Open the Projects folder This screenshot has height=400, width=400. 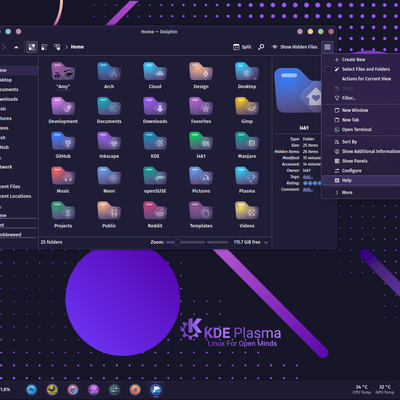[63, 215]
